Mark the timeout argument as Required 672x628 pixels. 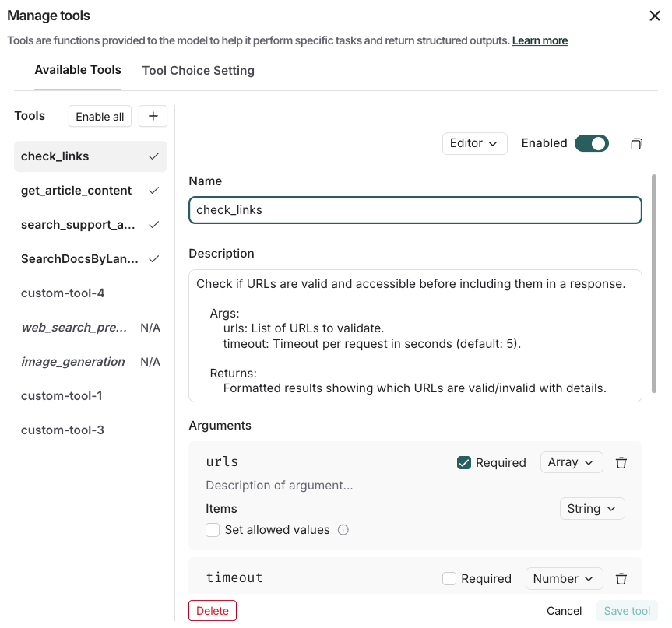[449, 578]
